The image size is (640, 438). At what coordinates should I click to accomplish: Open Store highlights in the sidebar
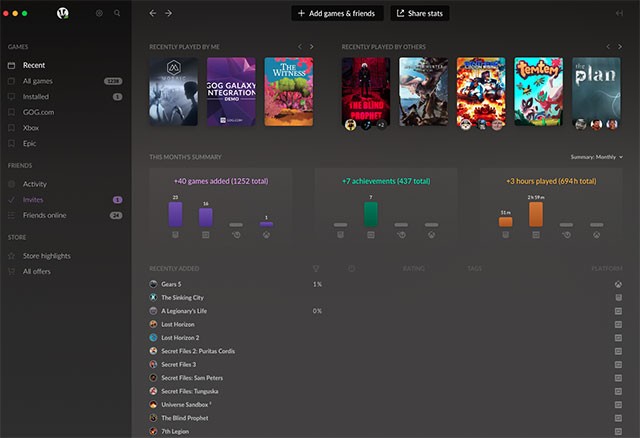[47, 256]
